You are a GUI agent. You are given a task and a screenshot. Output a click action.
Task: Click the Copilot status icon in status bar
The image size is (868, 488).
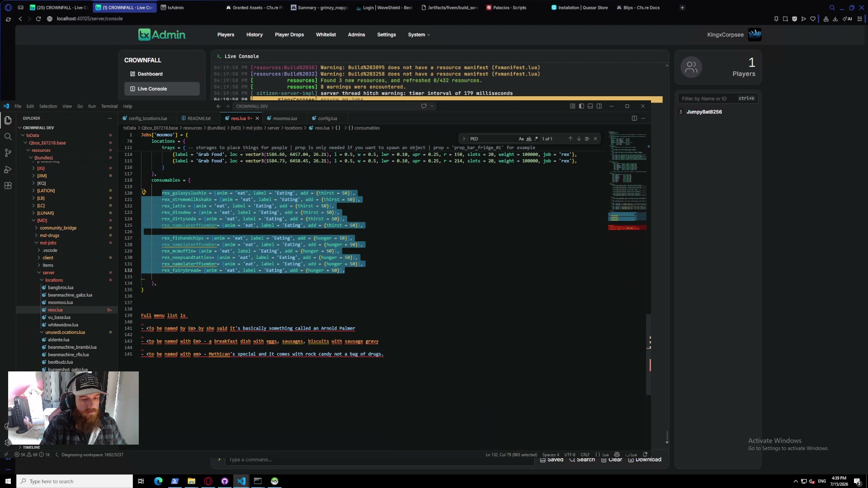617,455
